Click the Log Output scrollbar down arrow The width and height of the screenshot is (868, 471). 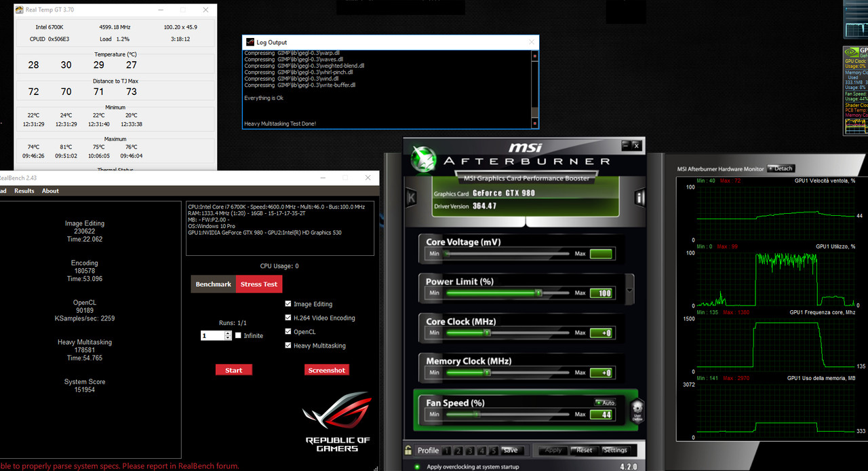(x=534, y=123)
